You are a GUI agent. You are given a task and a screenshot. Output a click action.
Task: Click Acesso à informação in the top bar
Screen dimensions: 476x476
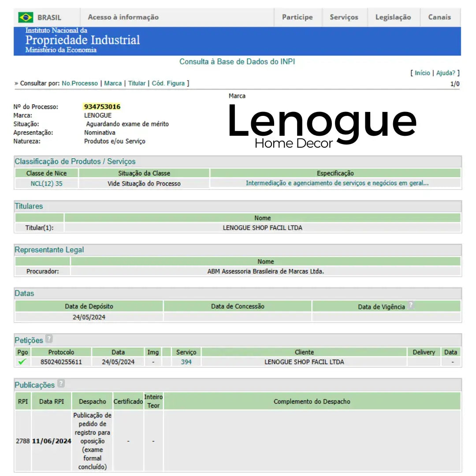point(123,17)
